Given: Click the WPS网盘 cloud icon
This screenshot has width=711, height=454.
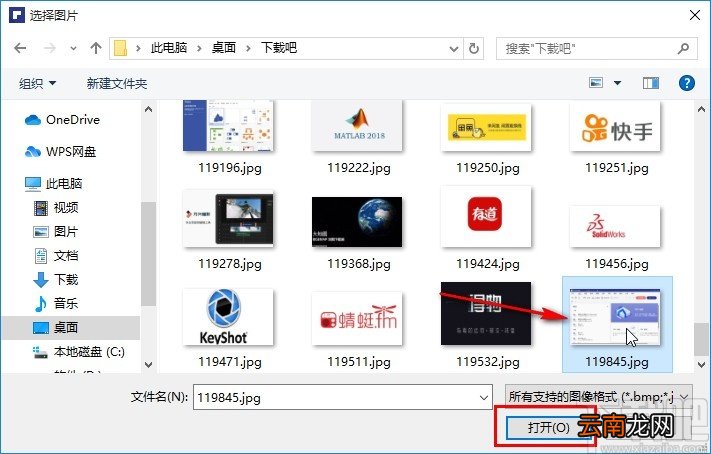Looking at the screenshot, I should (33, 151).
